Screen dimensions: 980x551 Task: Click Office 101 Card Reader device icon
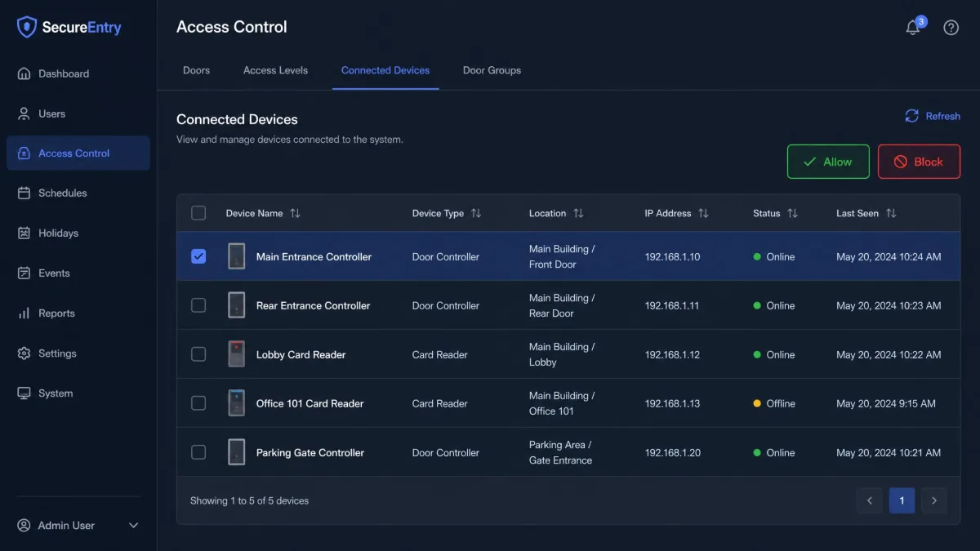[236, 403]
